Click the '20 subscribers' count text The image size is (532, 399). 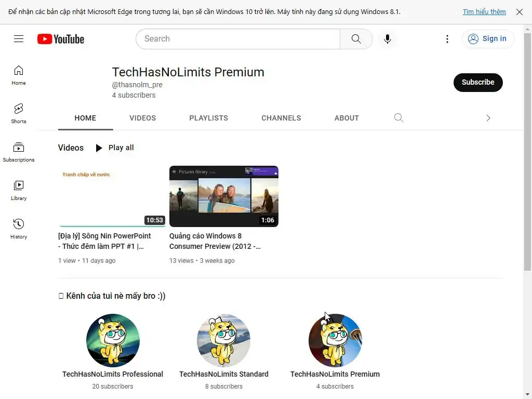(x=113, y=387)
